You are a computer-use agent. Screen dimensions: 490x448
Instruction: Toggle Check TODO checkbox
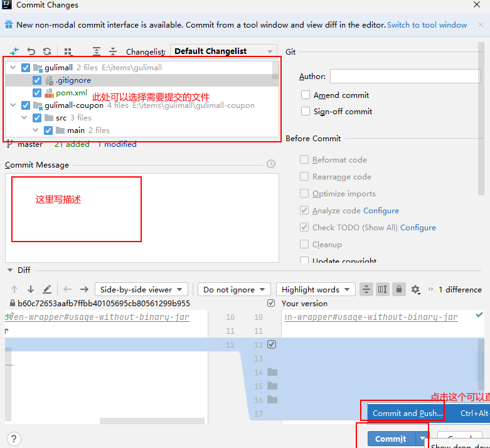coord(304,227)
